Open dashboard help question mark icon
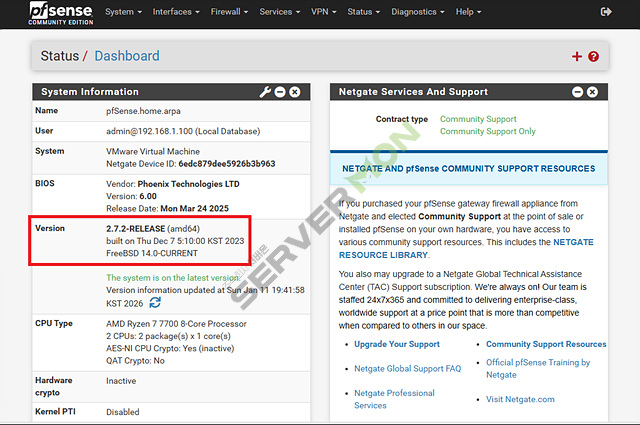640x425 pixels. tap(593, 56)
